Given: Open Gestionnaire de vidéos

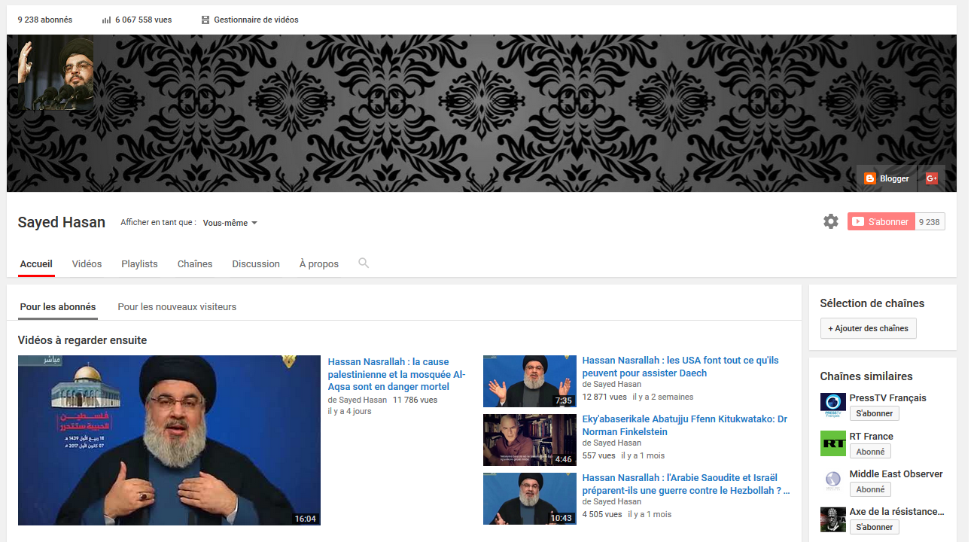Looking at the screenshot, I should (x=250, y=20).
